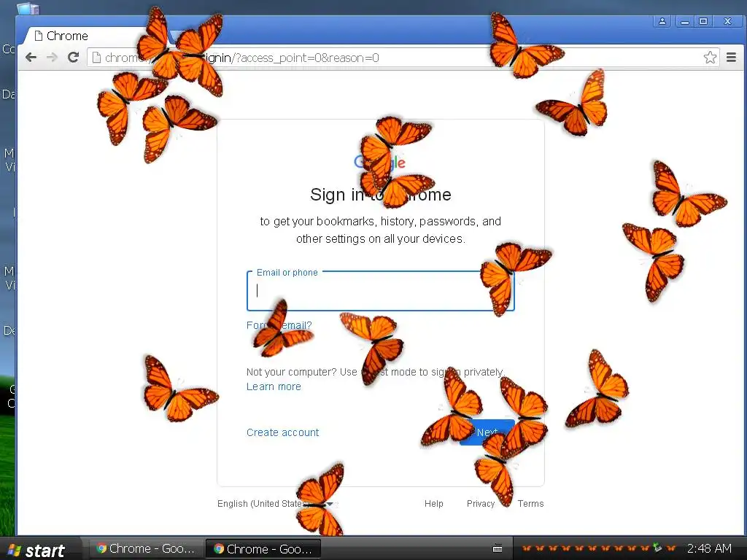Focus the Email or phone field
747x560 pixels.
pos(381,291)
